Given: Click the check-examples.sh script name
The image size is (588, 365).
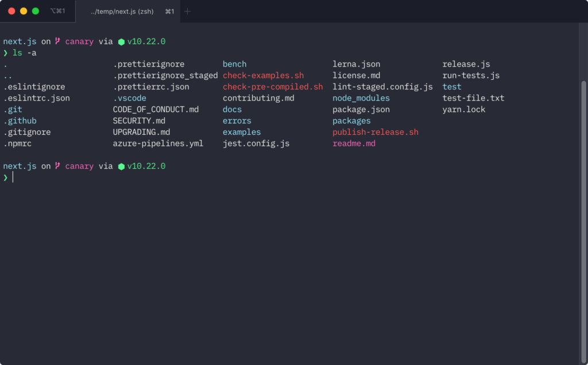Looking at the screenshot, I should tap(263, 76).
